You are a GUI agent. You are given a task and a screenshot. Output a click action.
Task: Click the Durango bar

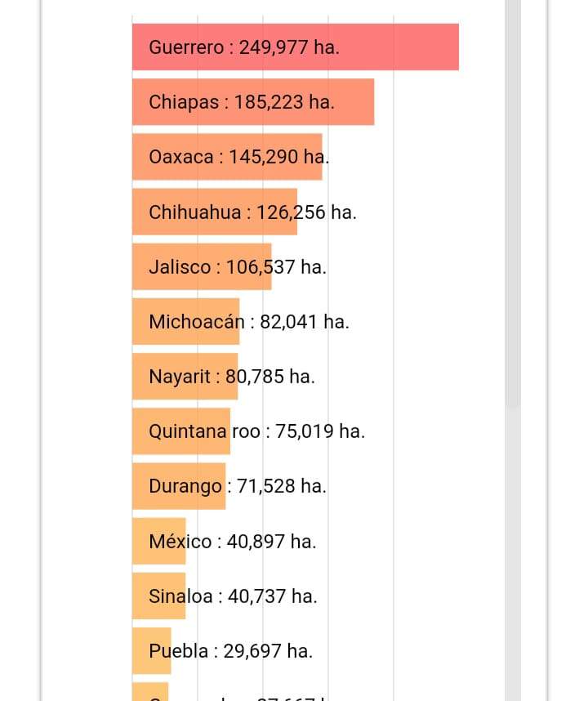(x=178, y=486)
